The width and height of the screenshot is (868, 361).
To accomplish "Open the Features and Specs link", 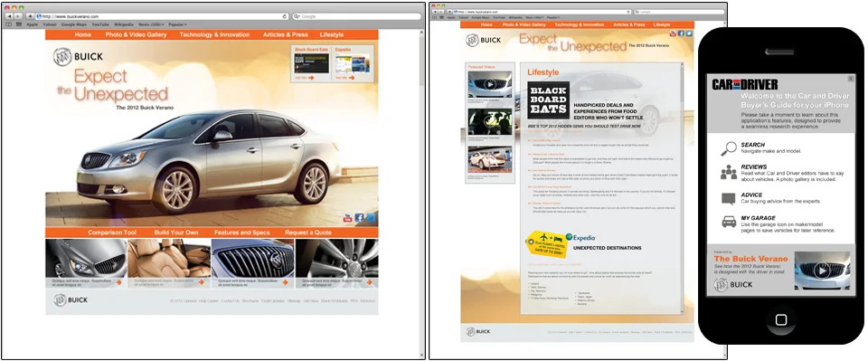I will (x=241, y=233).
